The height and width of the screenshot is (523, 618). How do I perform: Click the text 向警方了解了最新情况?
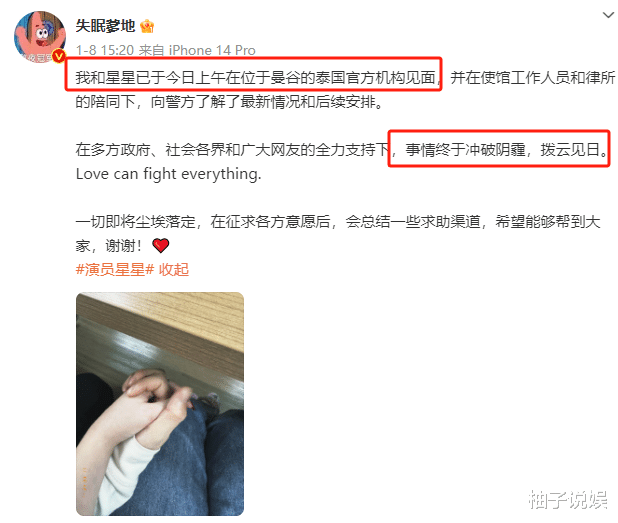pyautogui.click(x=225, y=102)
